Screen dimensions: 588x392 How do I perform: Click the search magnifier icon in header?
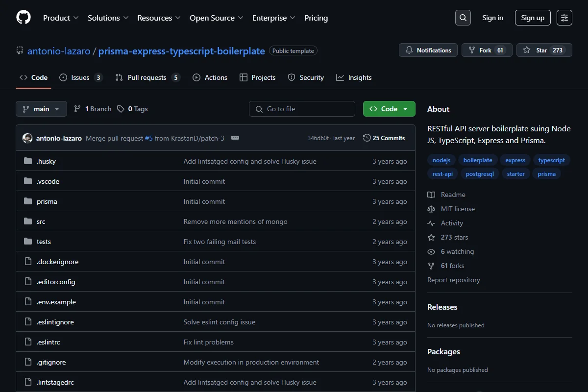tap(463, 18)
